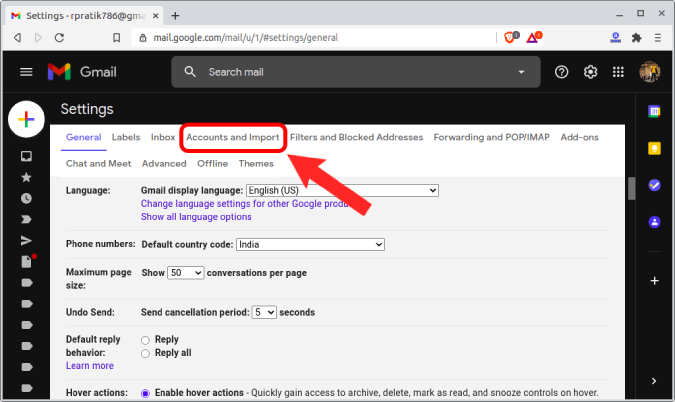Click the browser address bar URL
Screen dimensions: 675x402
click(245, 38)
